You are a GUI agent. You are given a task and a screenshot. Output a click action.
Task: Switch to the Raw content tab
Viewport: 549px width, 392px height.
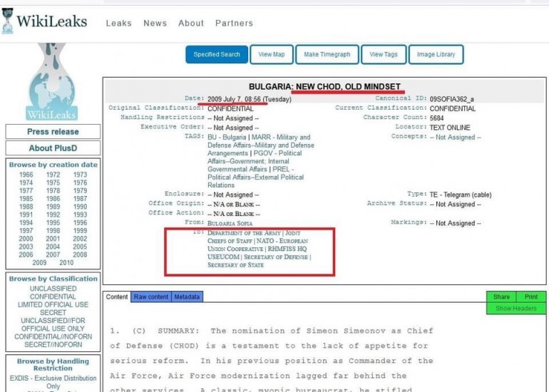coord(151,296)
